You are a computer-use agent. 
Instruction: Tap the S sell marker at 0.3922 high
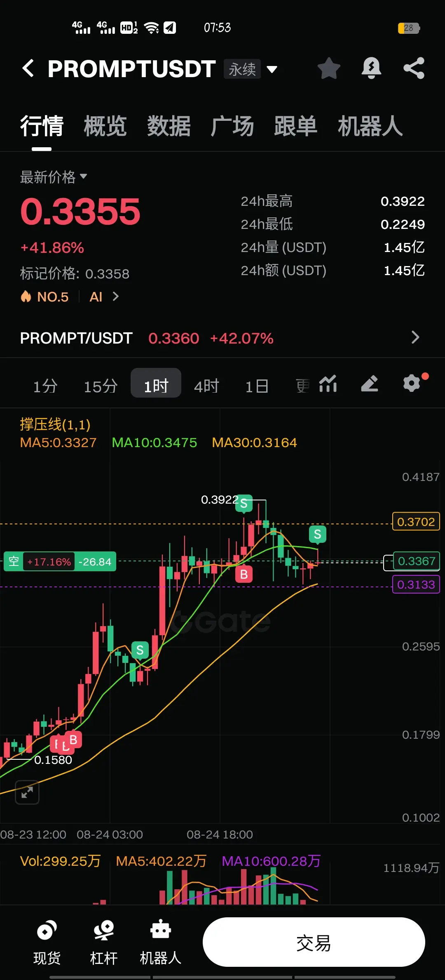244,503
